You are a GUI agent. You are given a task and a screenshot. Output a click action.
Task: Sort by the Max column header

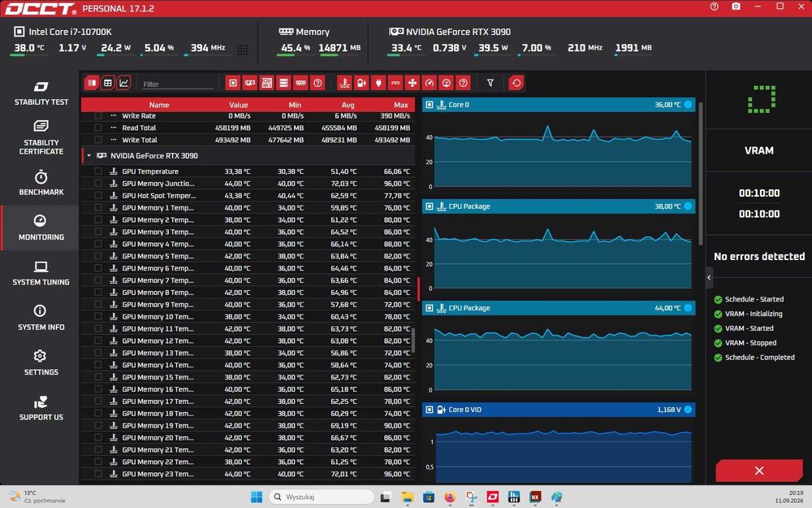(401, 105)
